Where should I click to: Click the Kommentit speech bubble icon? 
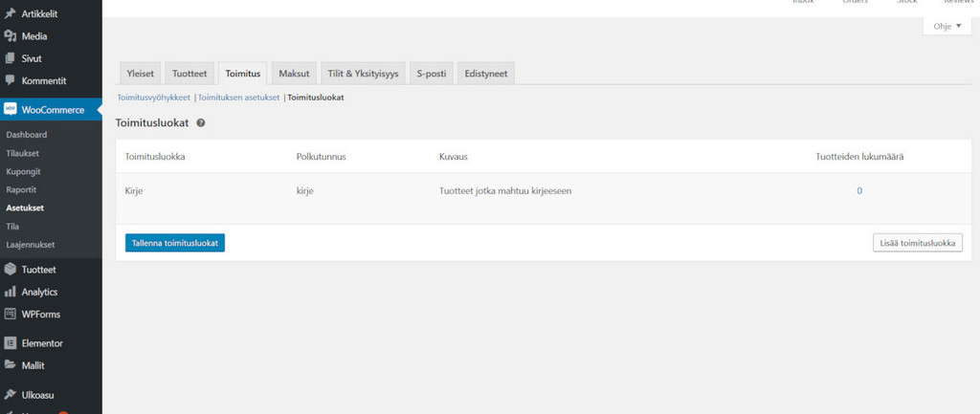tap(10, 80)
